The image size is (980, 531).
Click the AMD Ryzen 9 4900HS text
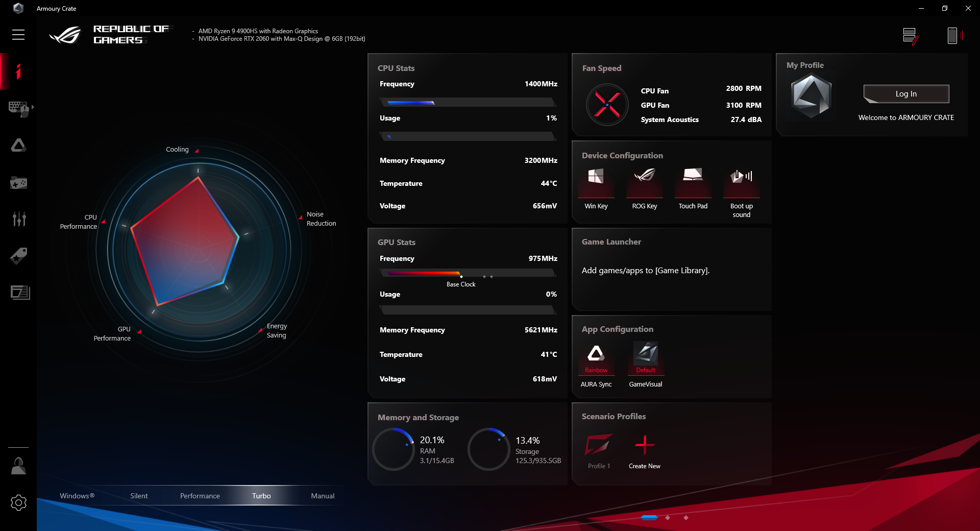click(258, 31)
